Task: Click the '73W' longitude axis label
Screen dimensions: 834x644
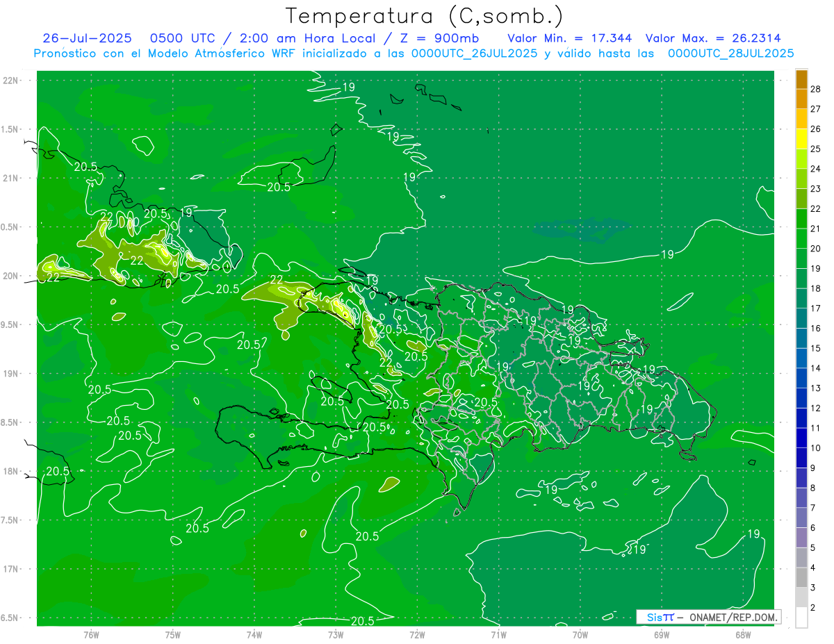Action: (x=336, y=634)
